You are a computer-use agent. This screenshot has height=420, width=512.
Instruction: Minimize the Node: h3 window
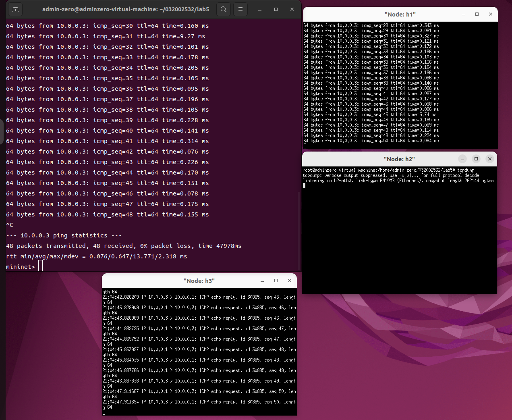pos(262,281)
